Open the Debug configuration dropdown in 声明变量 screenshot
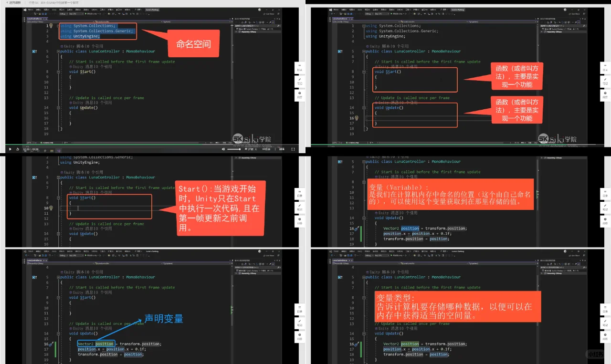Image resolution: width=611 pixels, height=364 pixels. coord(63,256)
